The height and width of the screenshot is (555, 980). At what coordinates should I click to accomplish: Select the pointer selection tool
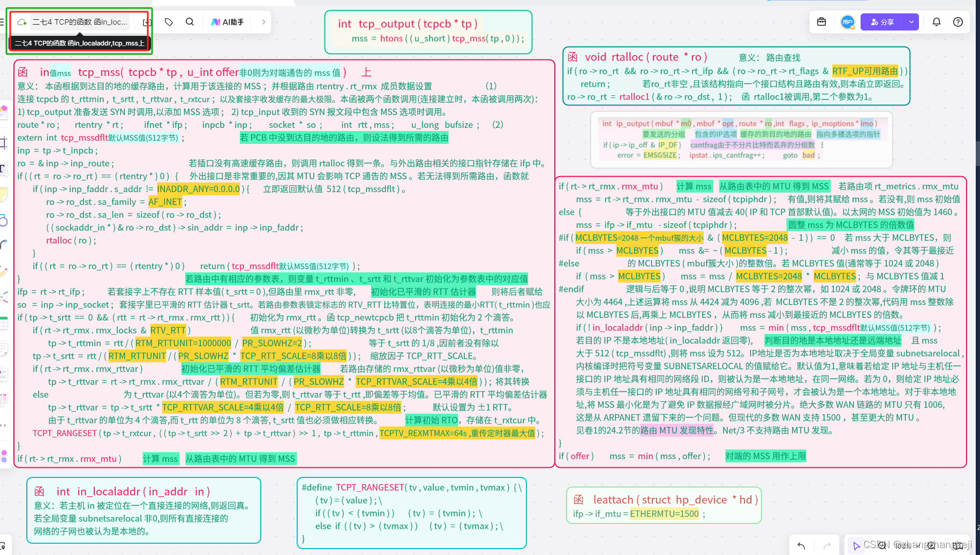click(856, 545)
